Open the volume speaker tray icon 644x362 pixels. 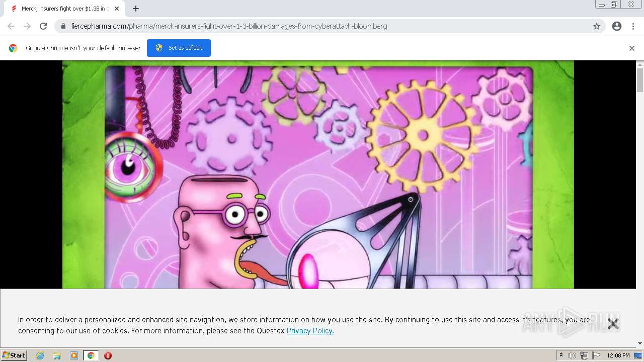[572, 355]
